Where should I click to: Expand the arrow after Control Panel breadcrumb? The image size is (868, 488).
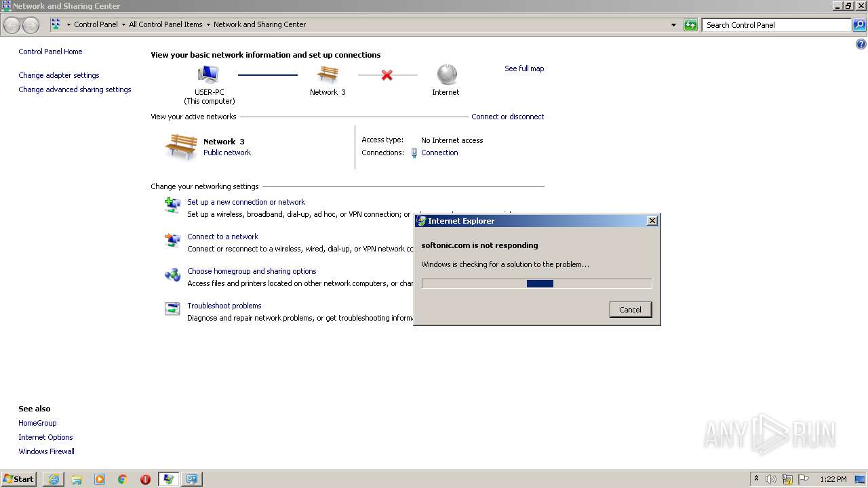(x=123, y=25)
